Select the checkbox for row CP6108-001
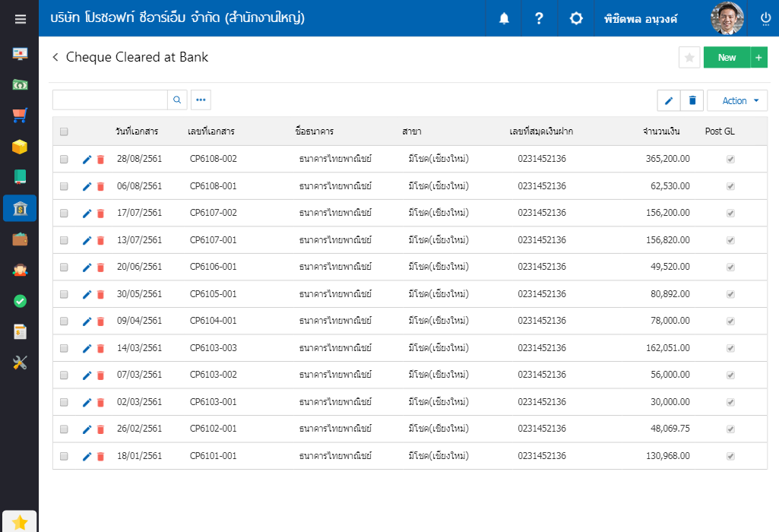The image size is (779, 532). coord(64,186)
